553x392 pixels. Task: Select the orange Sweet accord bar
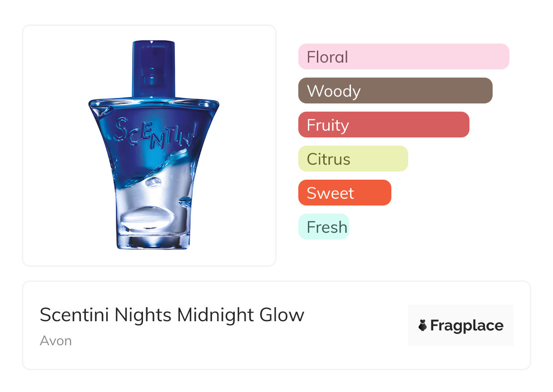click(x=345, y=193)
